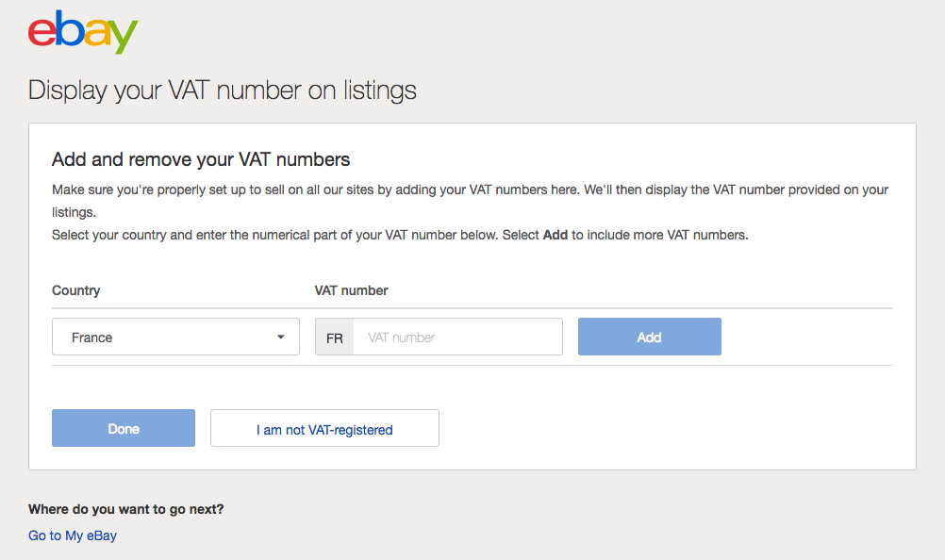The width and height of the screenshot is (945, 560).
Task: Choose 'I am not VAT-registered'
Action: 324,428
